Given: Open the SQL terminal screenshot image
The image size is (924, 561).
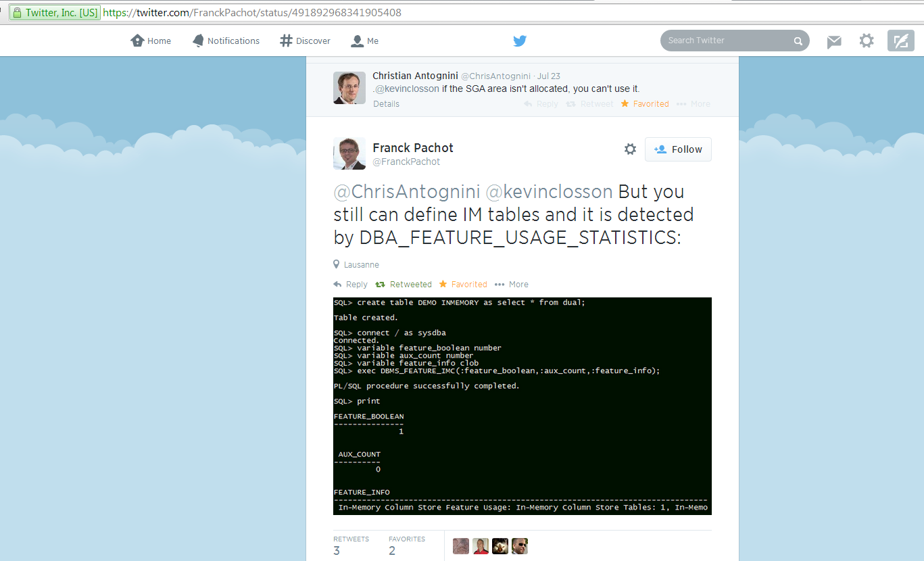Looking at the screenshot, I should coord(522,406).
